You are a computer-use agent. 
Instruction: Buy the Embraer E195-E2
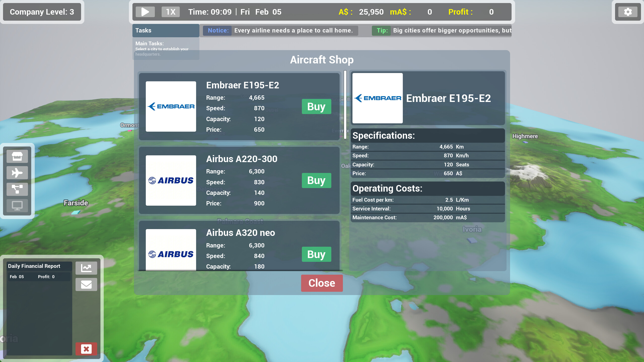[316, 106]
